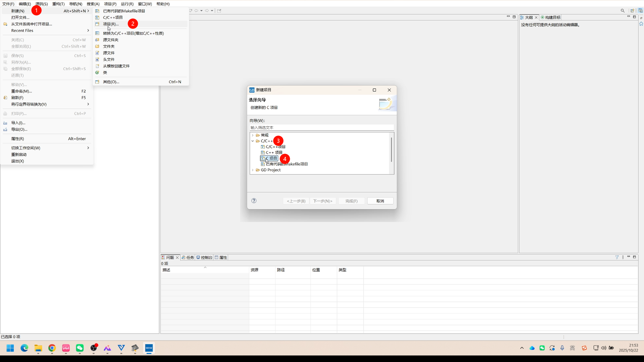
Task: Click the wizard list vertical scrollbar
Action: pos(391,150)
